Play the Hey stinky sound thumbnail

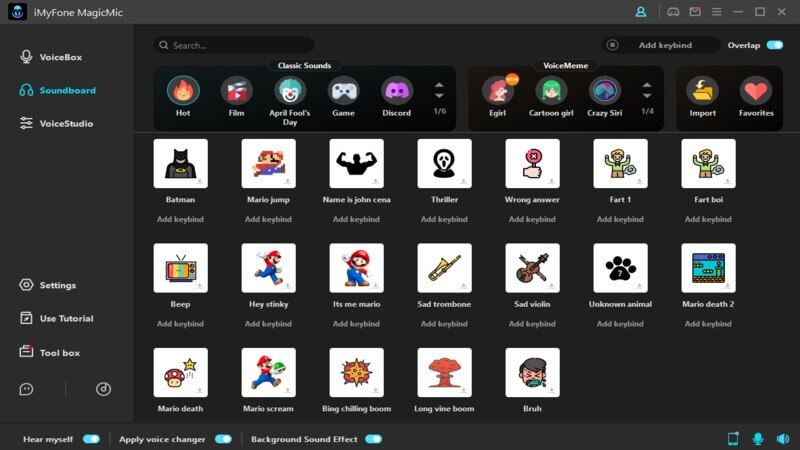(x=268, y=268)
